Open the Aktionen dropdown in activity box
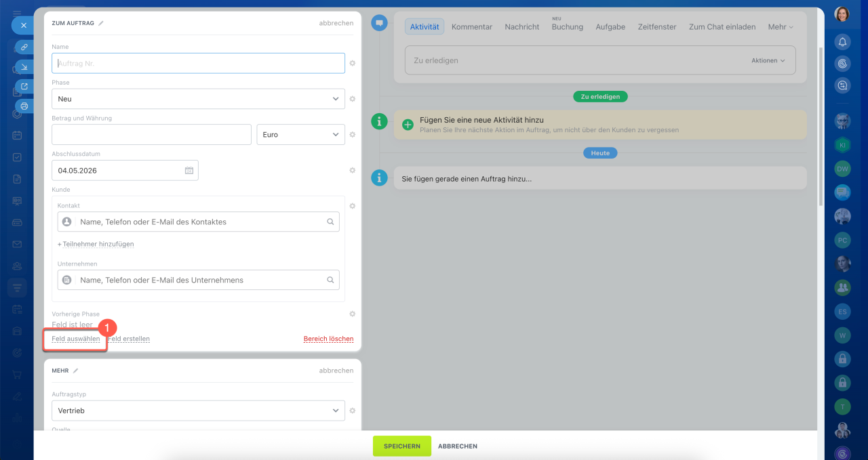The image size is (868, 460). [768, 60]
